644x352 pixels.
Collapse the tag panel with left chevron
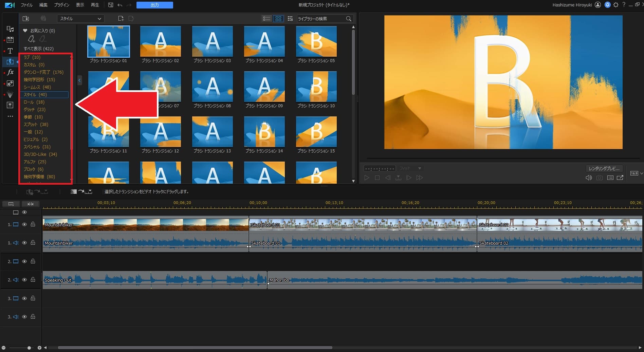(x=79, y=80)
